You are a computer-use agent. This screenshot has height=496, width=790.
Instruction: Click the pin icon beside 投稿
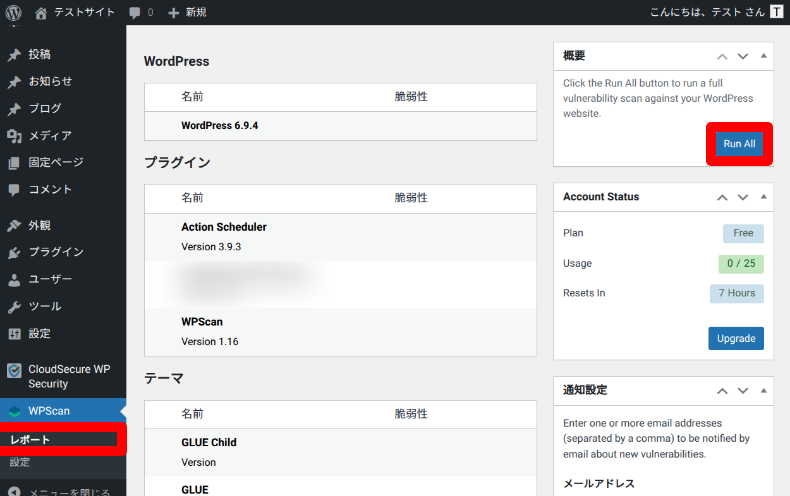point(14,54)
